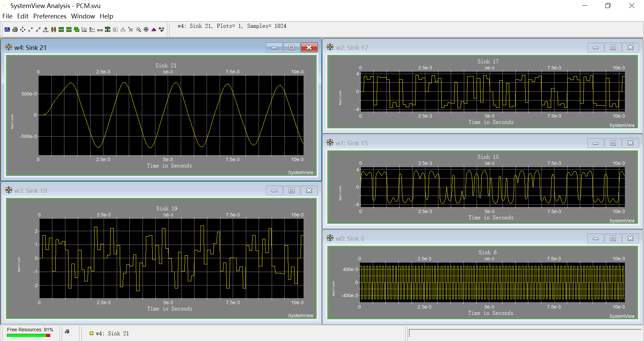The height and width of the screenshot is (341, 644).
Task: Select the magnifier zoom tool
Action: (139, 29)
